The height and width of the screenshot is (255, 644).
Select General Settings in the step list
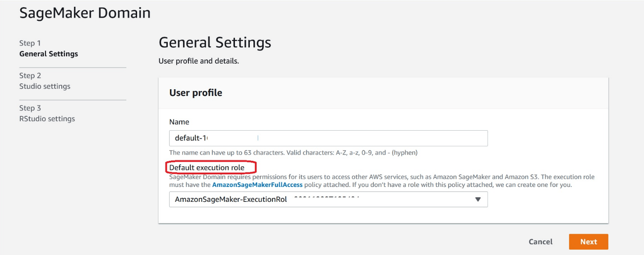[x=49, y=54]
